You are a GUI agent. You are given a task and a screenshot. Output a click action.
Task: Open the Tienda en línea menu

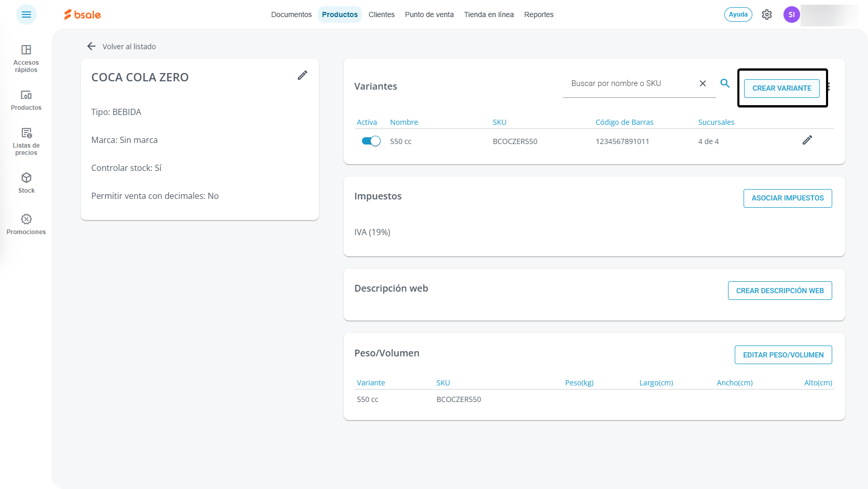click(489, 15)
